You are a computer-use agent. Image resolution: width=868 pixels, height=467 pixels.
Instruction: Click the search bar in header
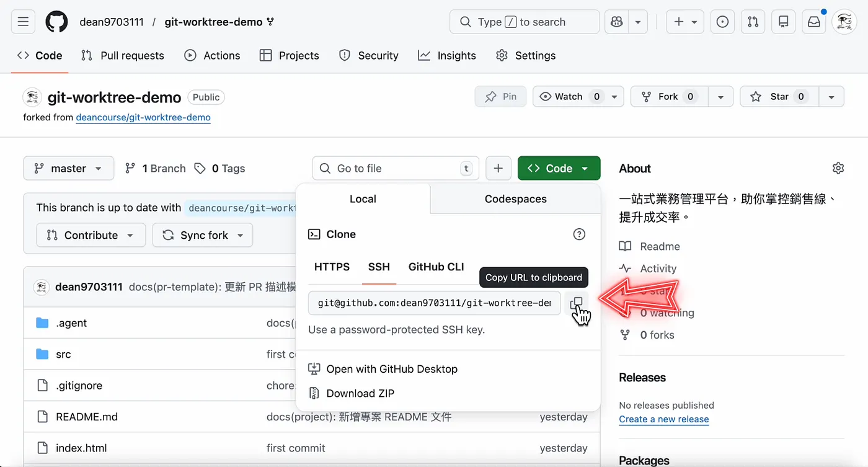click(525, 22)
